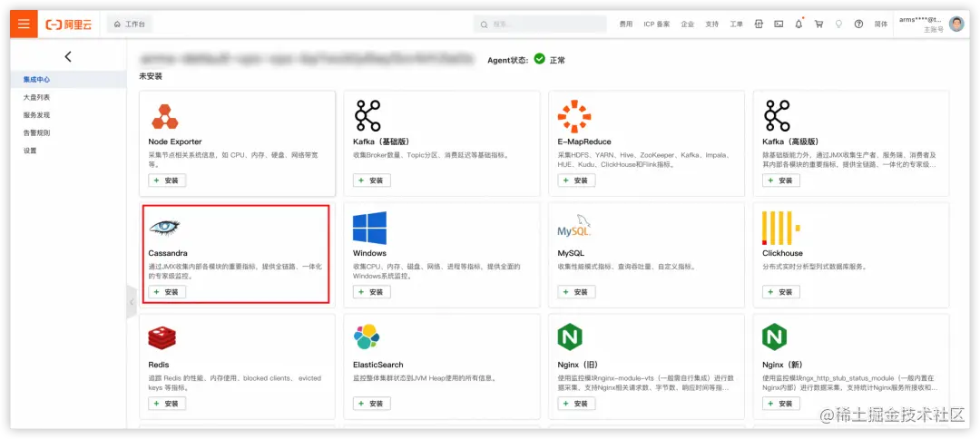The width and height of the screenshot is (980, 439).
Task: Open the 工作台 workbench home
Action: 130,24
